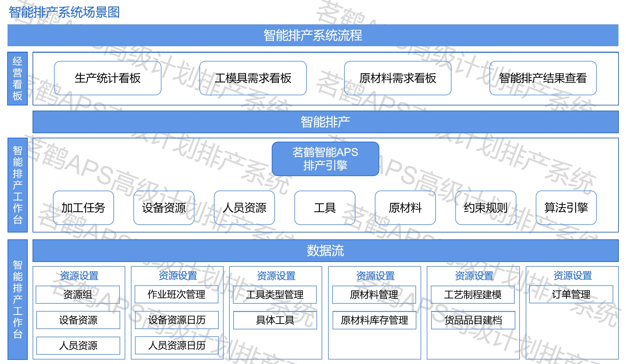
Task: Open 工艺制程建模
Action: point(473,294)
